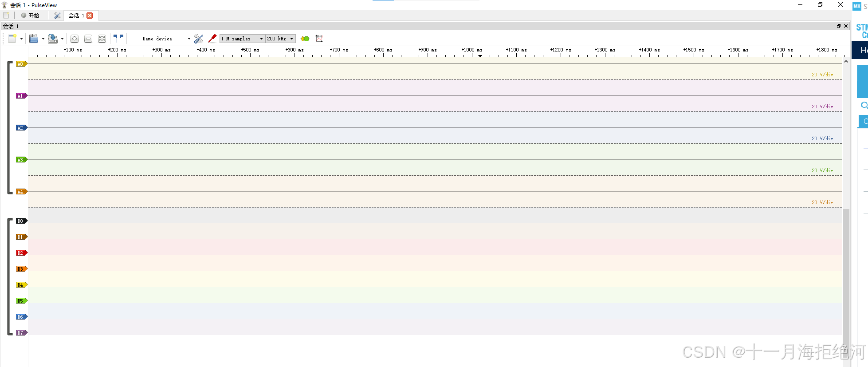Click the +1000 ms ruler label
Viewport: 868px width, 367px height.
472,50
